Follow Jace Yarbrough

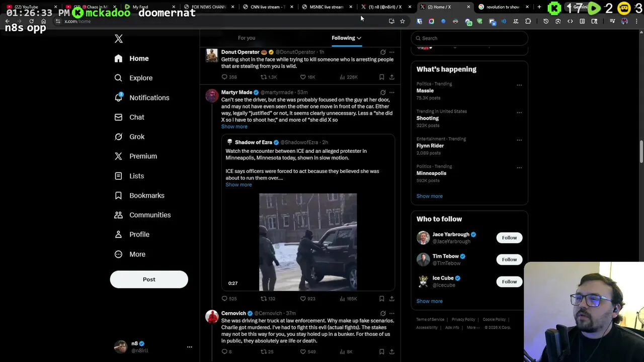click(x=509, y=238)
